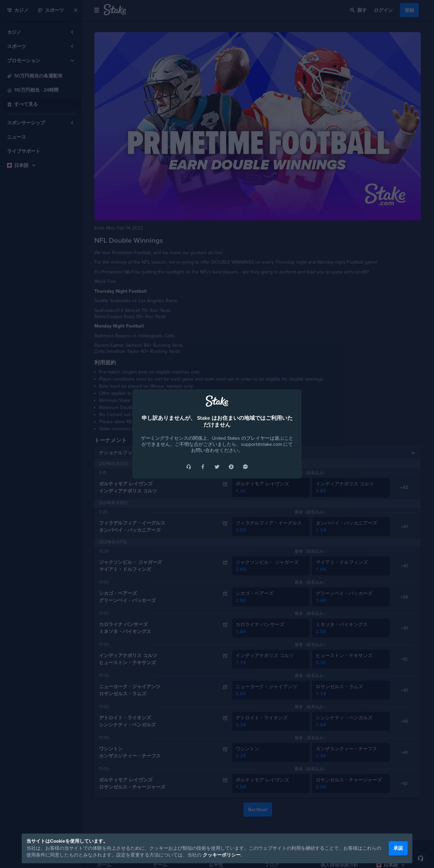Expand the スポーツ sidebar section
434x868 pixels.
pyautogui.click(x=41, y=46)
